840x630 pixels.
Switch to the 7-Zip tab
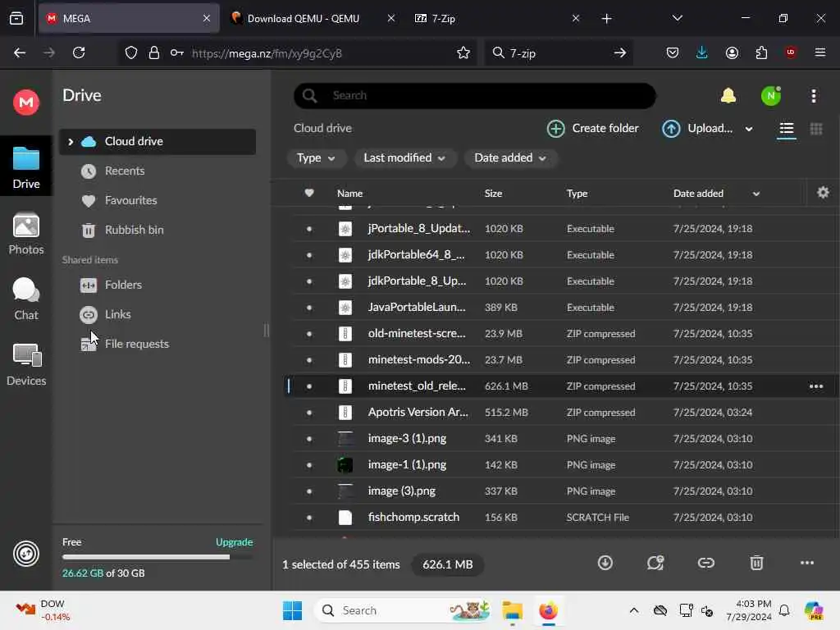496,18
